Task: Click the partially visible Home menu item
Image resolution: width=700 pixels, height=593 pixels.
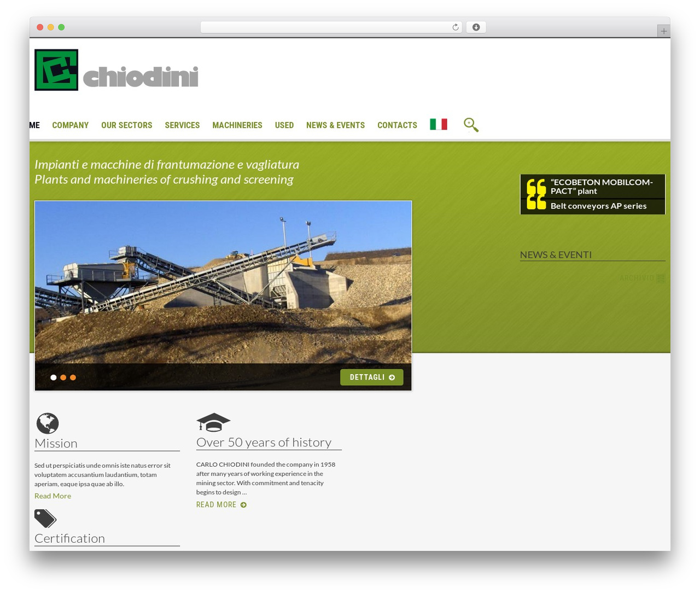Action: pos(34,125)
